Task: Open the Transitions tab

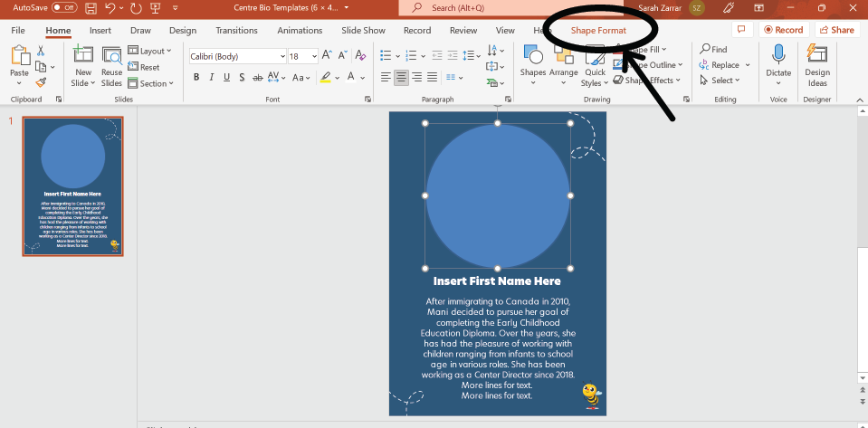Action: click(236, 30)
